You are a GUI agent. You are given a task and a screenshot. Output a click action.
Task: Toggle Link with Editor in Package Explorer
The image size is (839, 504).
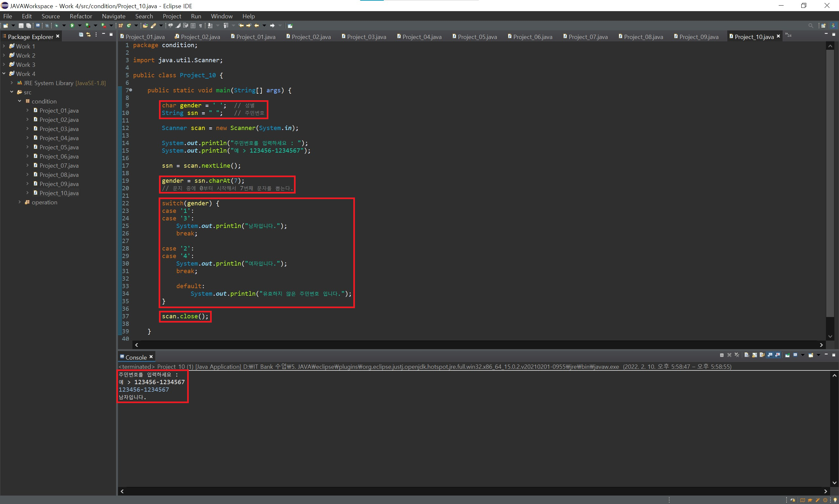click(88, 35)
